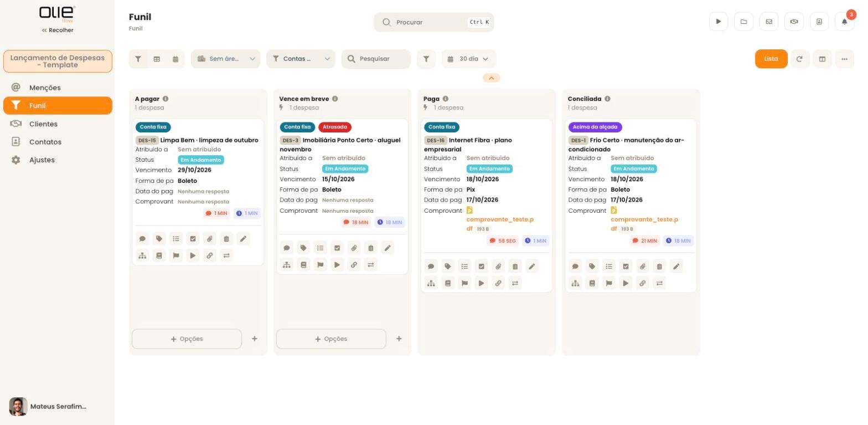Open the folder icon in the top bar
This screenshot has height=425, width=868.
pos(743,22)
